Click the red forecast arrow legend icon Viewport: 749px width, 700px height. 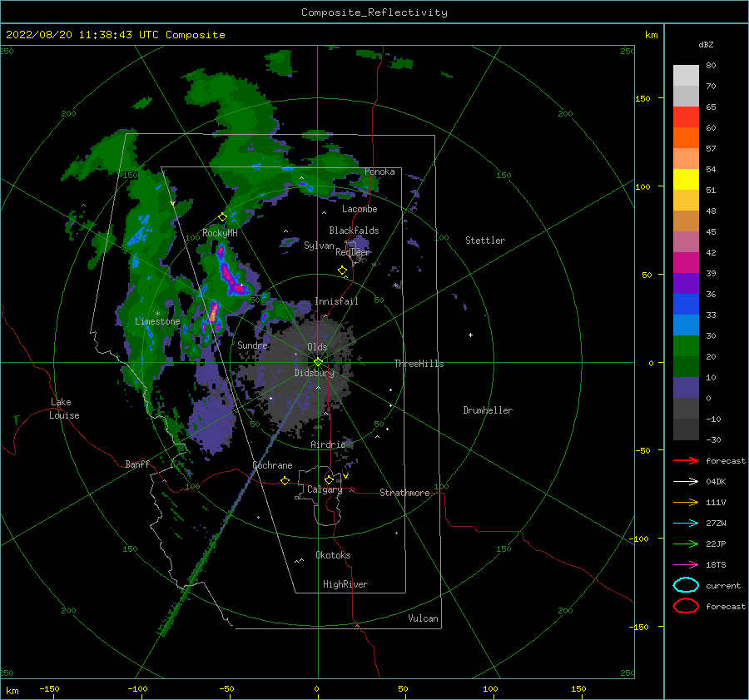686,460
